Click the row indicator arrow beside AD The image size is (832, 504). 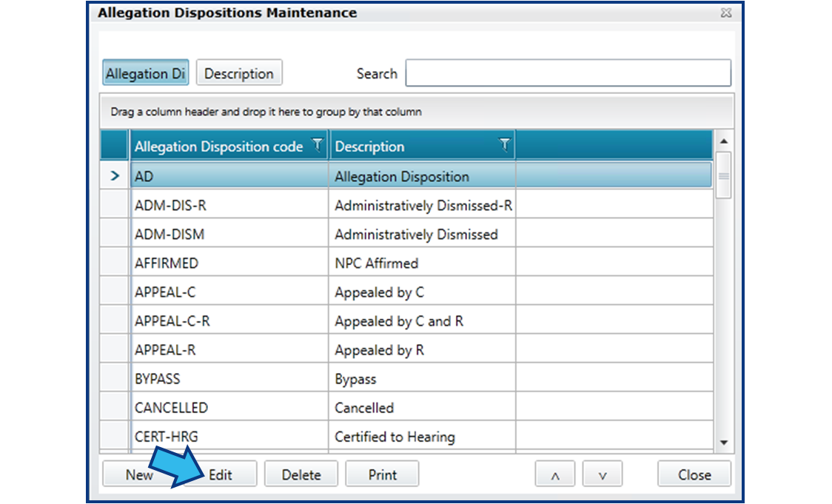tap(115, 175)
